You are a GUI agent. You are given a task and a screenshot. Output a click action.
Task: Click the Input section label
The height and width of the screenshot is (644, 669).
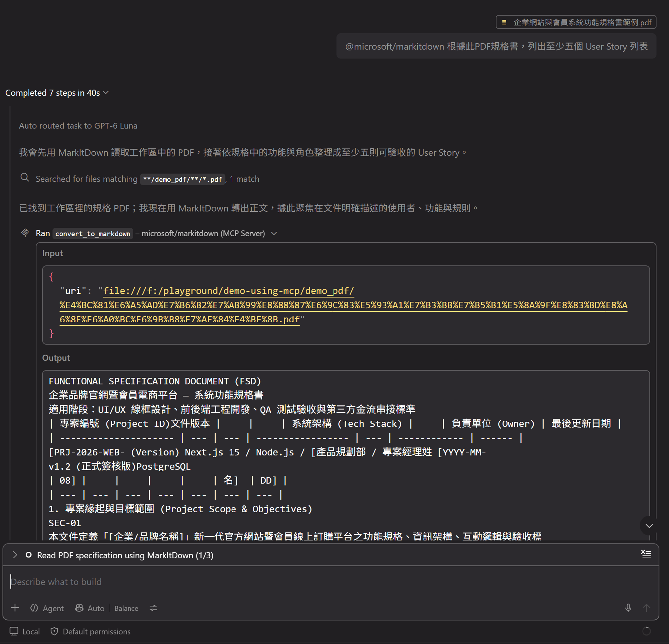52,253
